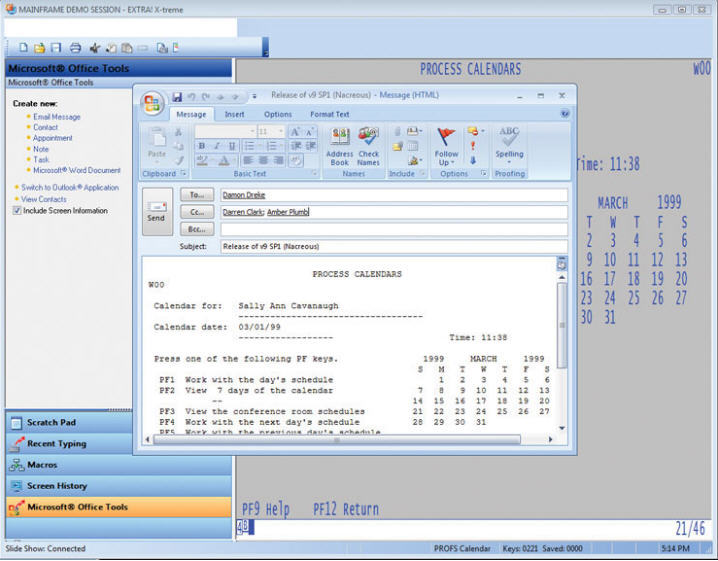718x561 pixels.
Task: Open the font color dropdown arrow
Action: tap(234, 160)
